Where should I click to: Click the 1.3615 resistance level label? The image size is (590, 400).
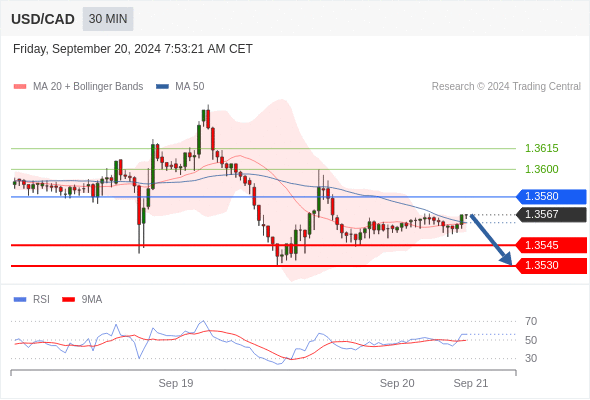[541, 148]
